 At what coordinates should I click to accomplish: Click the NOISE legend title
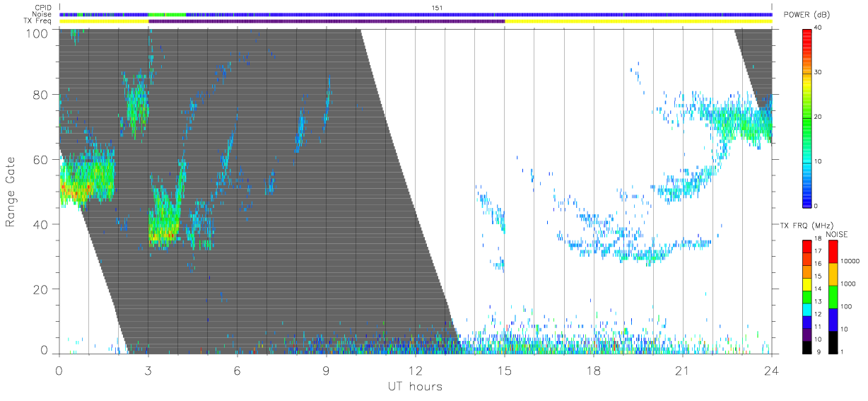click(837, 234)
